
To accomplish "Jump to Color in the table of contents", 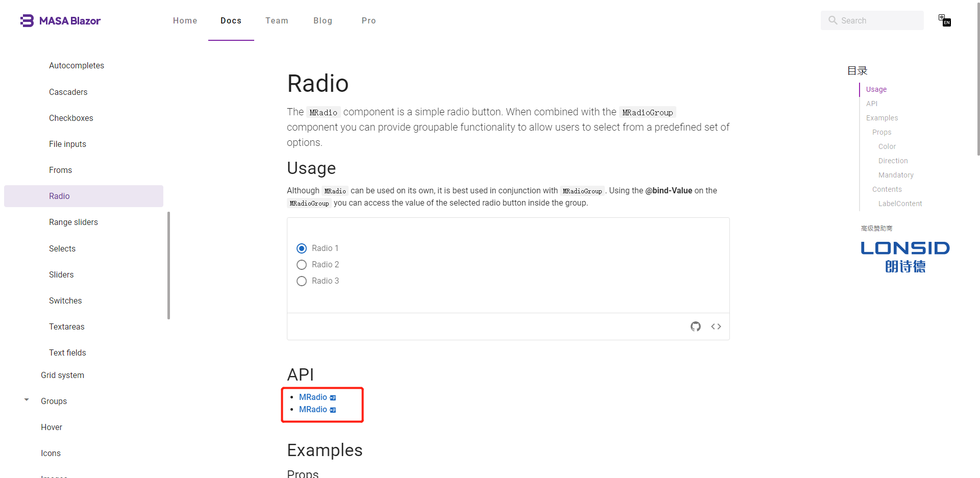I will [x=887, y=146].
